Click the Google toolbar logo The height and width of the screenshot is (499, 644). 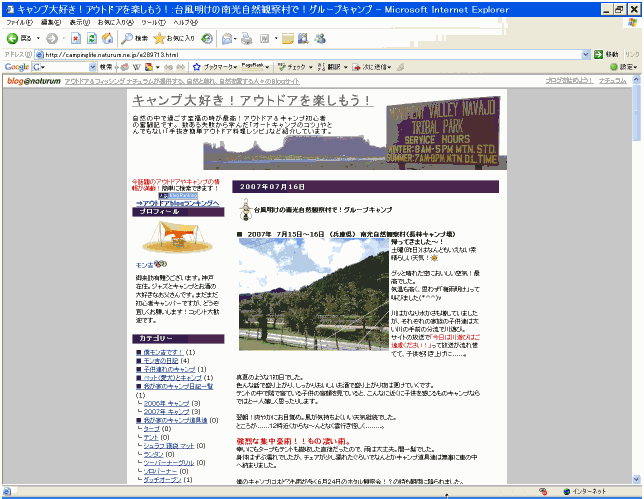click(x=17, y=67)
